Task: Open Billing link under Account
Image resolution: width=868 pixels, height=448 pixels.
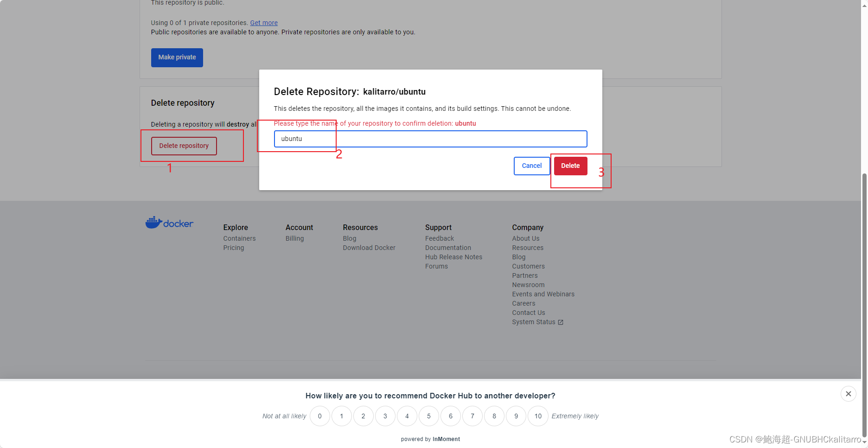Action: [295, 238]
